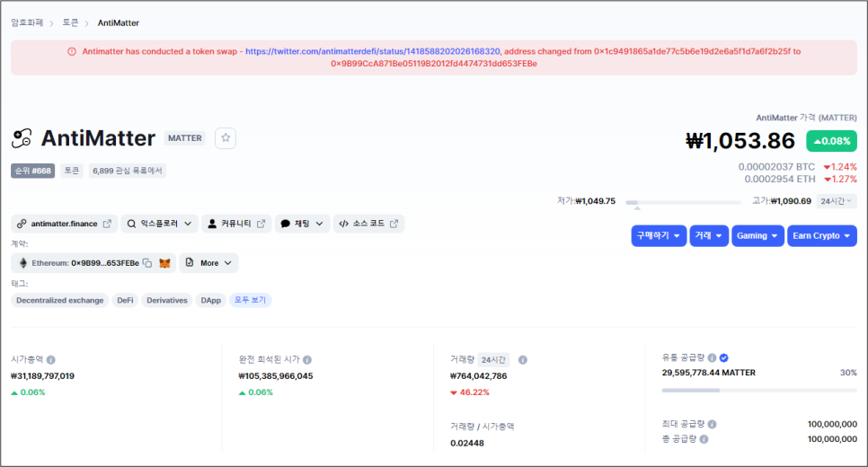Open info icon next to 완전 희석된 시가

coord(307,359)
